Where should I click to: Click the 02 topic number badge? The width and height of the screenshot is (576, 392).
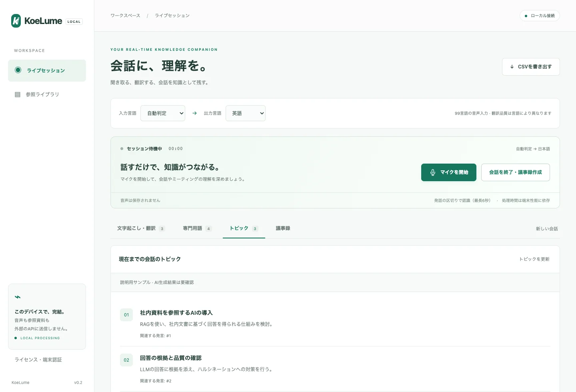[x=126, y=360]
